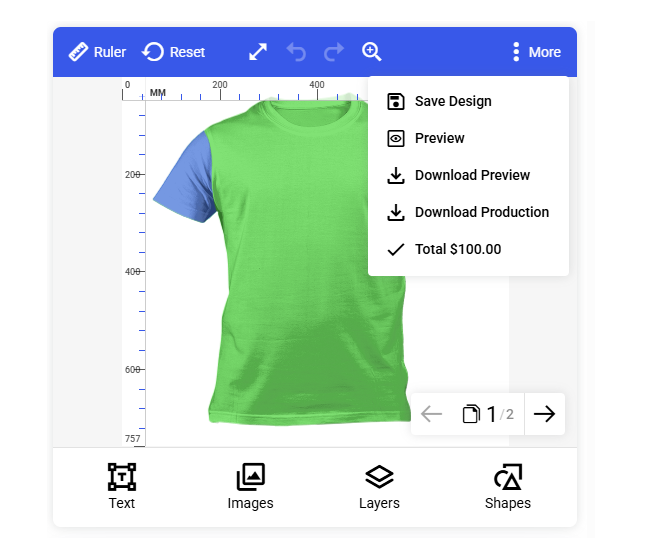Undo the last action
Image resolution: width=653 pixels, height=560 pixels.
pyautogui.click(x=296, y=52)
